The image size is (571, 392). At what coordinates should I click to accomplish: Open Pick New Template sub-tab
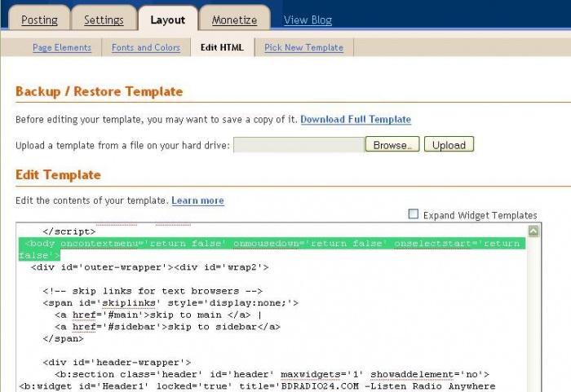click(303, 48)
